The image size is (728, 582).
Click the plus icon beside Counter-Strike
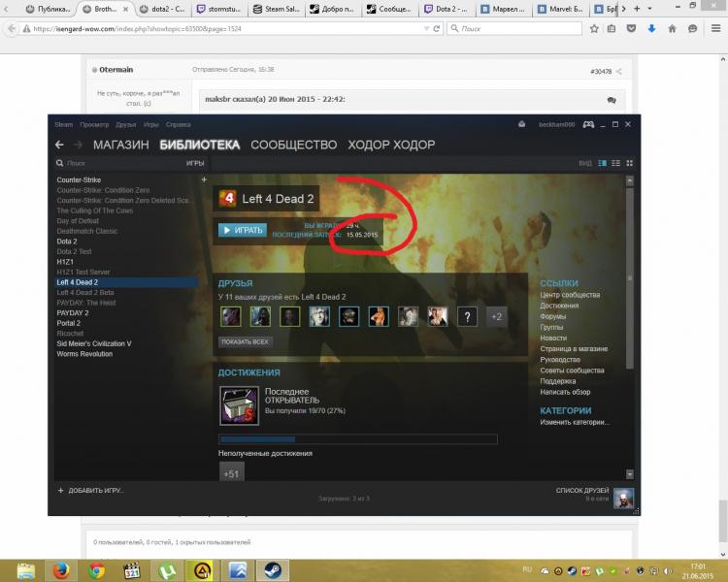pyautogui.click(x=204, y=179)
